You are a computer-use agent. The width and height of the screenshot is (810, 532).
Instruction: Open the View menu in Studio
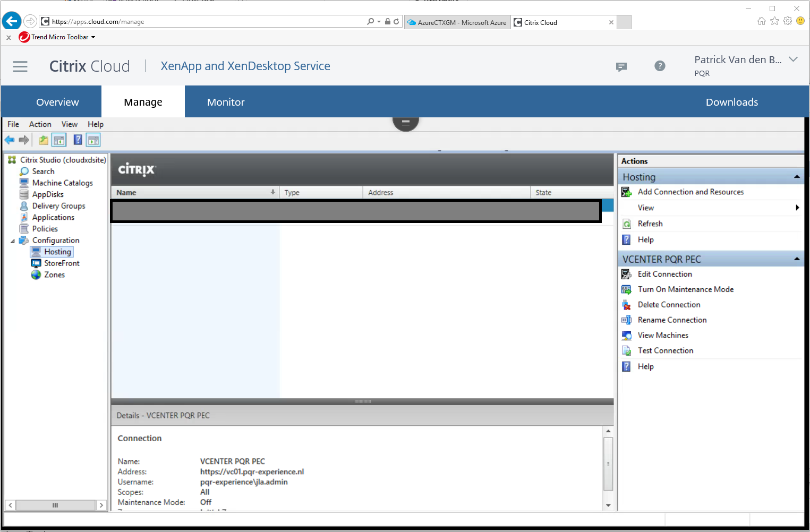[x=70, y=124]
